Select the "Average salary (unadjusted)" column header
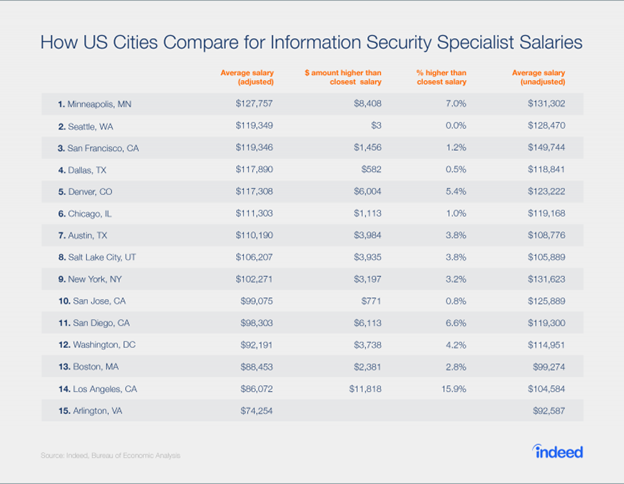This screenshot has height=484, width=624. [x=539, y=77]
